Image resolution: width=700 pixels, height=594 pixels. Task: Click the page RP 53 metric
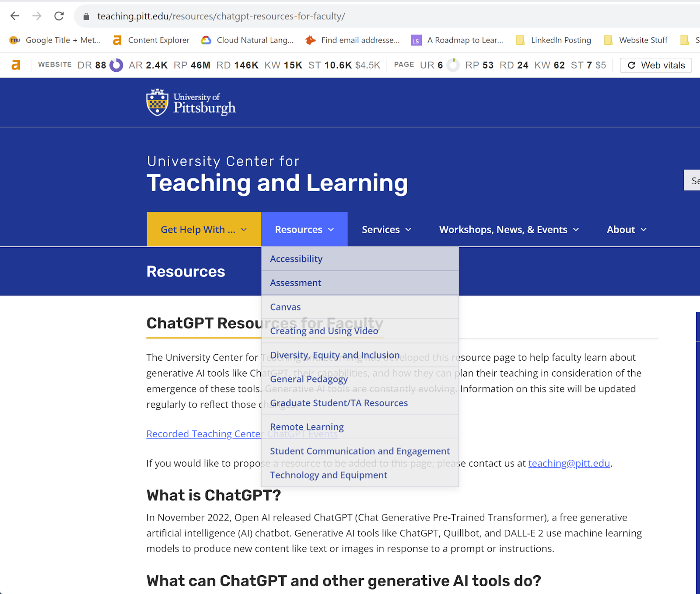coord(479,65)
